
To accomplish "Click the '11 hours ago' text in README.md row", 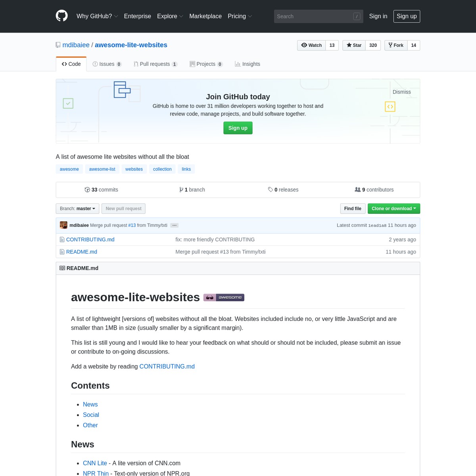I will [x=401, y=252].
